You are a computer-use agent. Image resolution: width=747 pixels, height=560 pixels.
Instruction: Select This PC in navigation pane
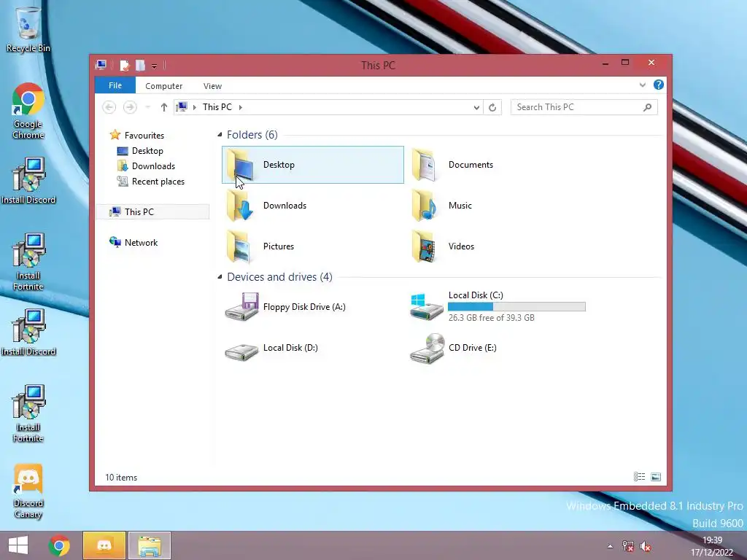click(153, 212)
